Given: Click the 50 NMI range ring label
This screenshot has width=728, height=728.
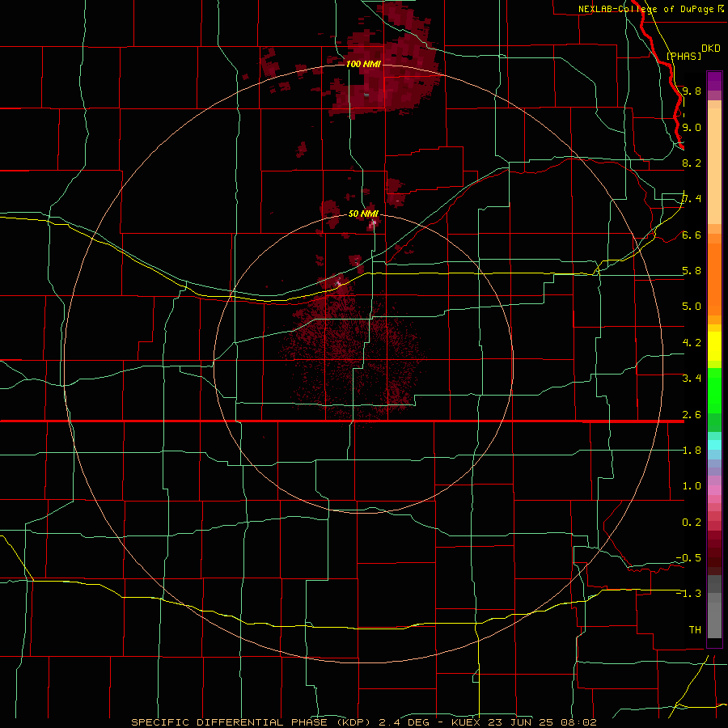Looking at the screenshot, I should (x=363, y=214).
